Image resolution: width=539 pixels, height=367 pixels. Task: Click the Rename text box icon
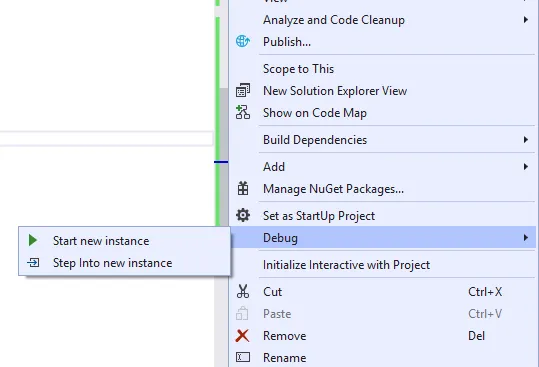coord(243,357)
